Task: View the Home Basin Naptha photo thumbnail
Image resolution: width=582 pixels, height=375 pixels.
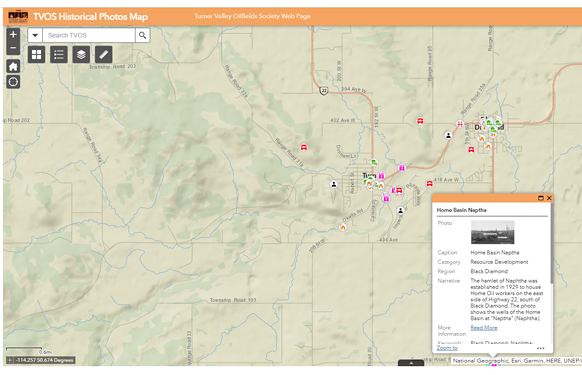Action: click(493, 232)
